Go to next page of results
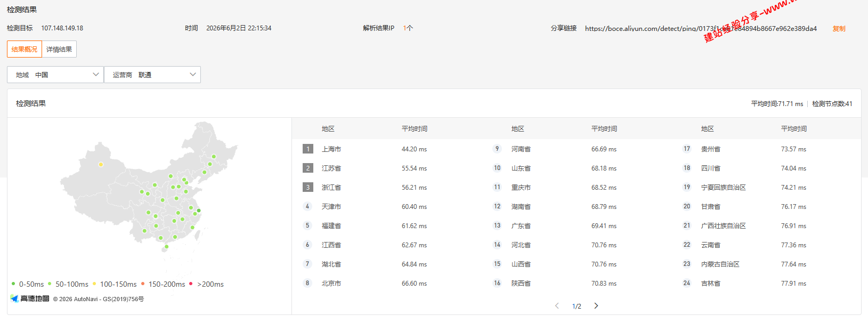The width and height of the screenshot is (868, 323). click(x=596, y=305)
